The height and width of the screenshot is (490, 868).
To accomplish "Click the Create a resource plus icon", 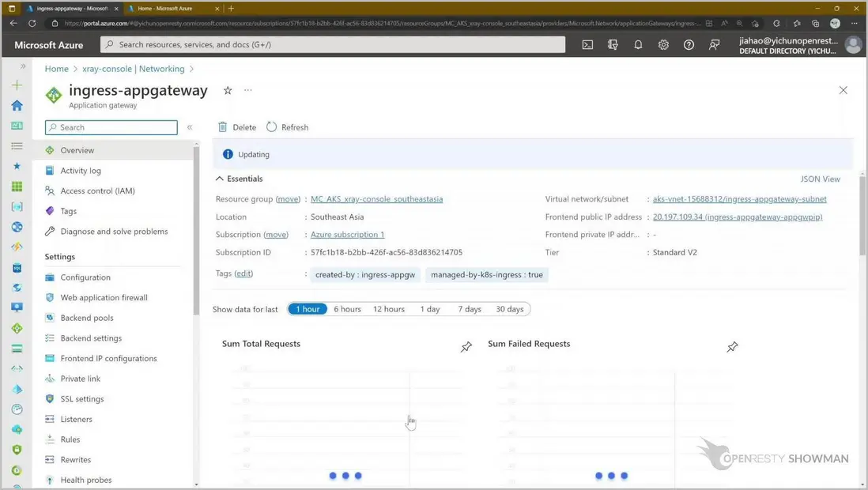I will click(x=17, y=85).
